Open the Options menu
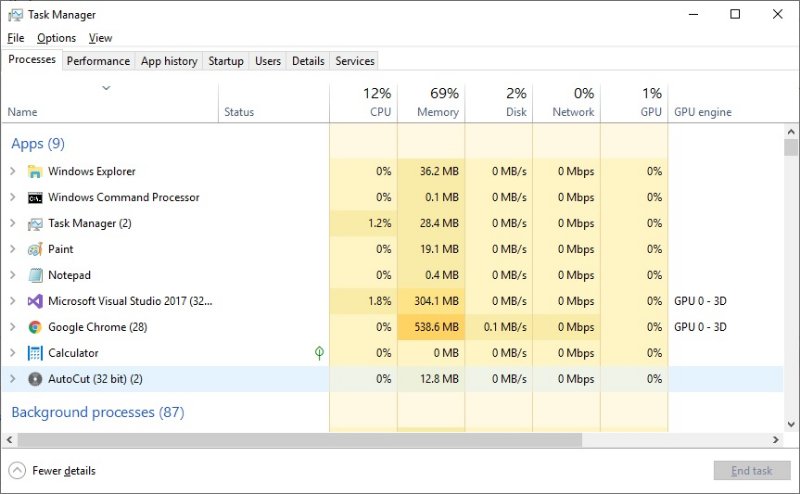This screenshot has height=494, width=800. (56, 38)
